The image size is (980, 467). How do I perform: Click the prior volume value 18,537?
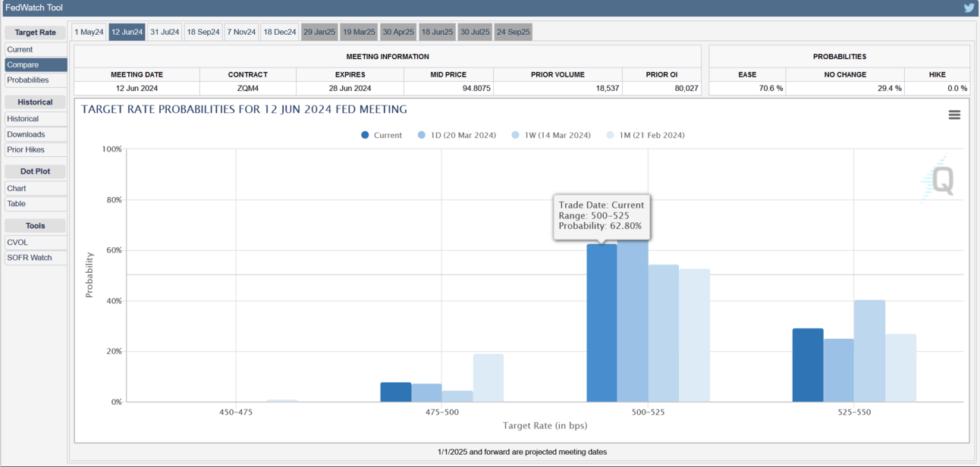coord(606,89)
